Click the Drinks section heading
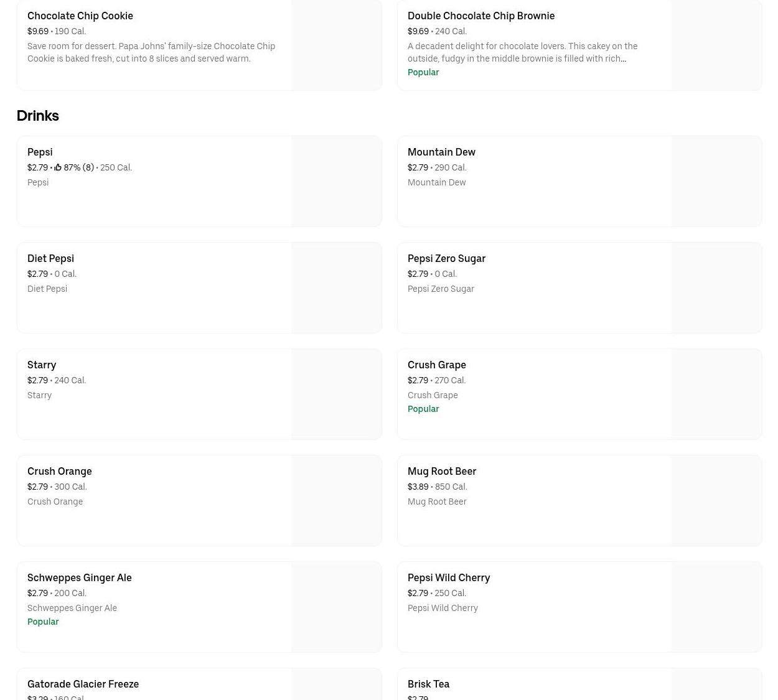Viewport: 778px width, 700px height. [x=37, y=116]
